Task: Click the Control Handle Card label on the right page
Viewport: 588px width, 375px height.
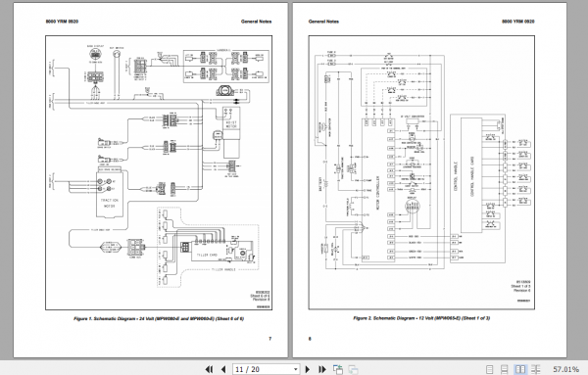Action: click(x=472, y=176)
